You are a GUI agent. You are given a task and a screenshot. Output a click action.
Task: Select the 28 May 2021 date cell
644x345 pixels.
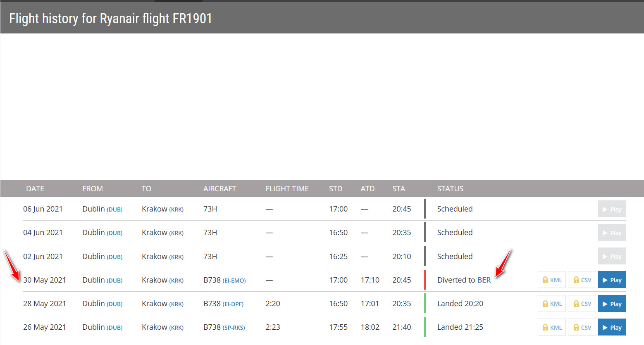pos(45,304)
